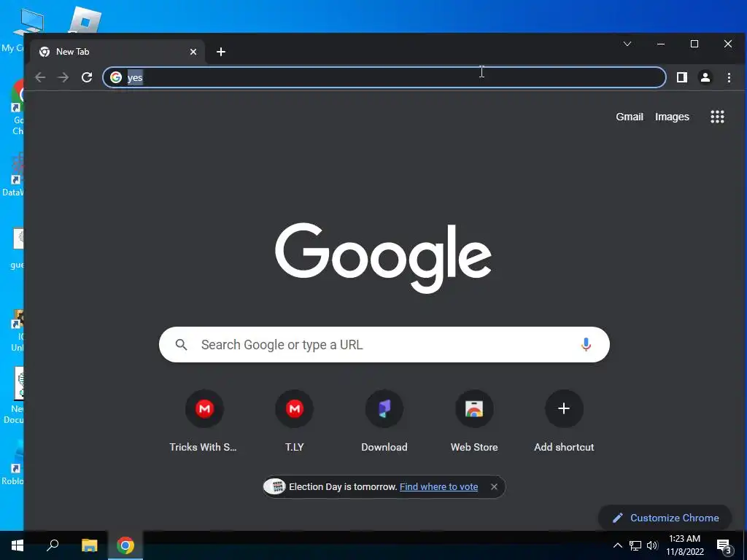Open Chrome's three-dot menu

729,77
